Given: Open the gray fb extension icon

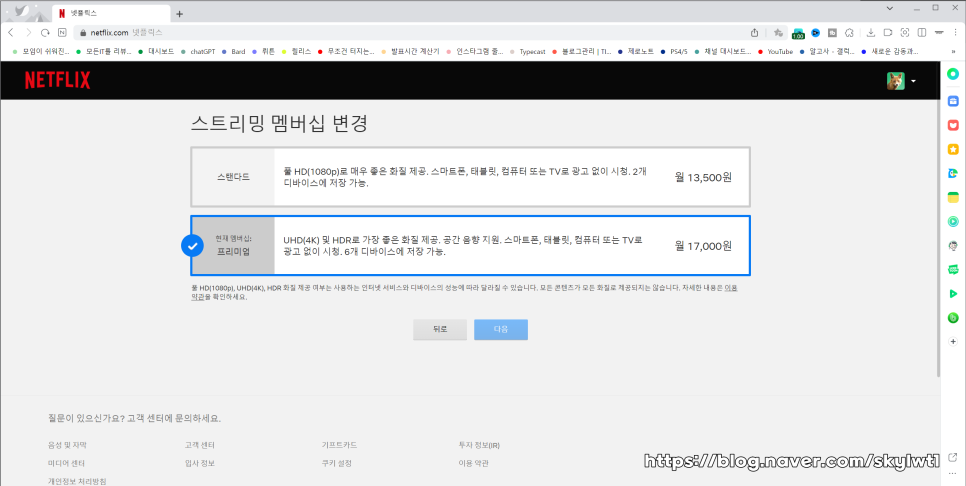Looking at the screenshot, I should (x=832, y=33).
